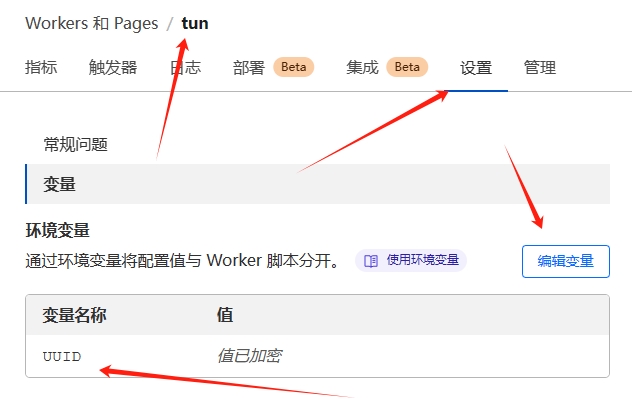Select 变量 in the settings menu
Screen dimensions: 632x417
(60, 184)
